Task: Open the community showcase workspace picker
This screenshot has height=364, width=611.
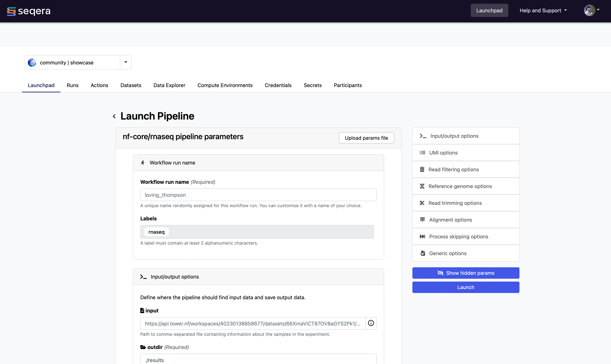Action: [x=67, y=62]
